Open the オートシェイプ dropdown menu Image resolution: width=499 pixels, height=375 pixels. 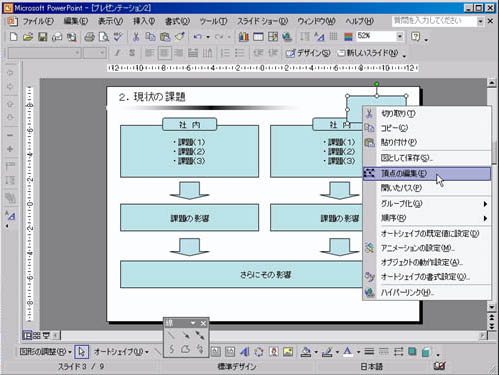121,351
